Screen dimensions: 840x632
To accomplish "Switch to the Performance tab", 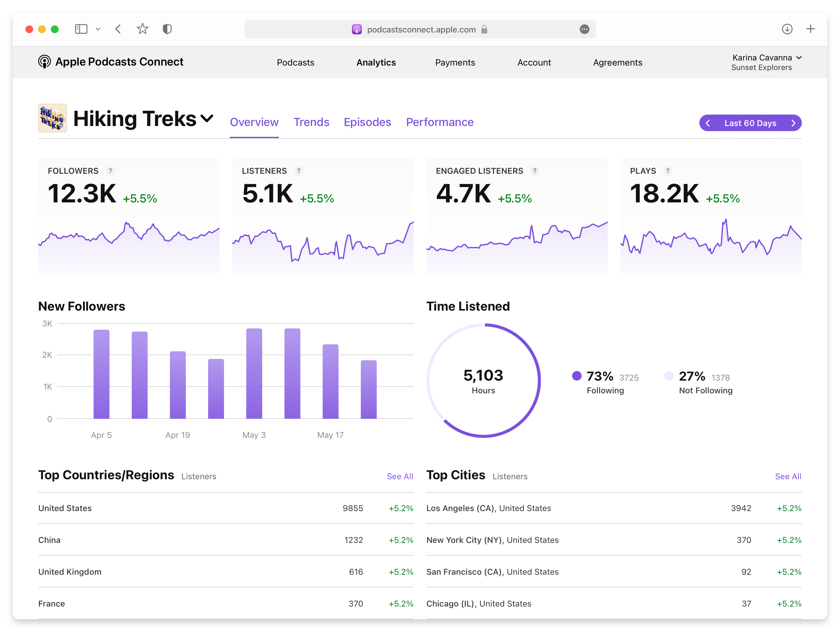I will pos(440,122).
